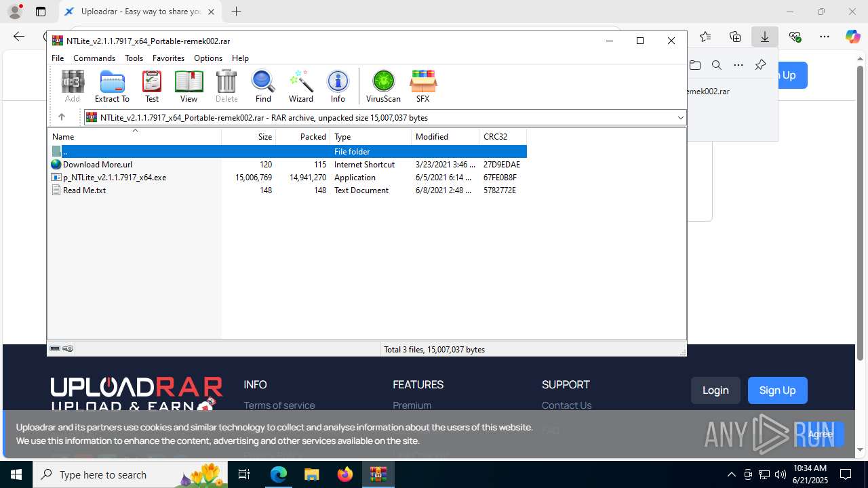
Task: Search downloads using magnifier icon
Action: [716, 65]
